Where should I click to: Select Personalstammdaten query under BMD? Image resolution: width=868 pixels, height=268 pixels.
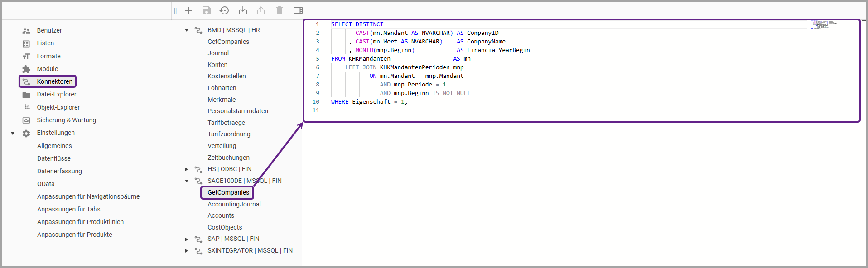(238, 111)
